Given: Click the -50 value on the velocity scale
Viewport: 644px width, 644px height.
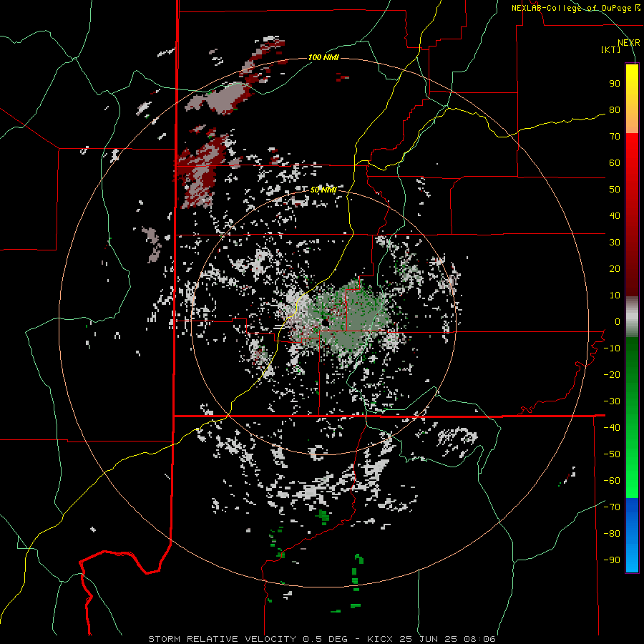Looking at the screenshot, I should (x=612, y=454).
